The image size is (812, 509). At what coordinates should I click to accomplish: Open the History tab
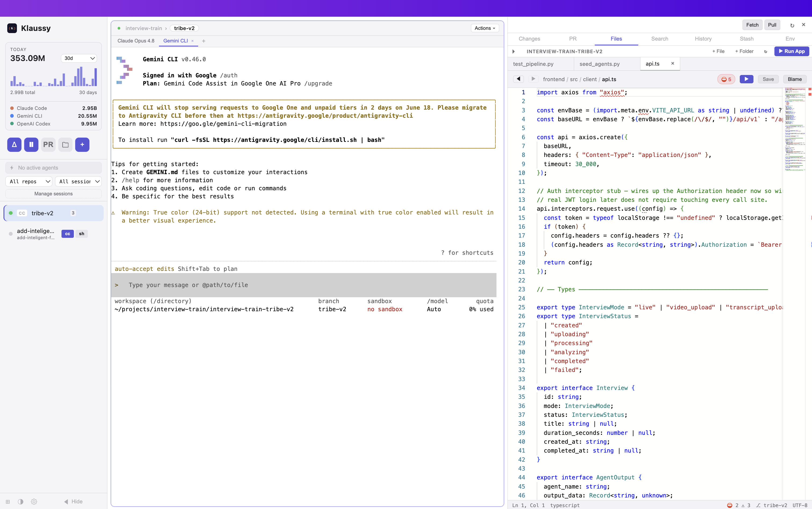tap(703, 39)
